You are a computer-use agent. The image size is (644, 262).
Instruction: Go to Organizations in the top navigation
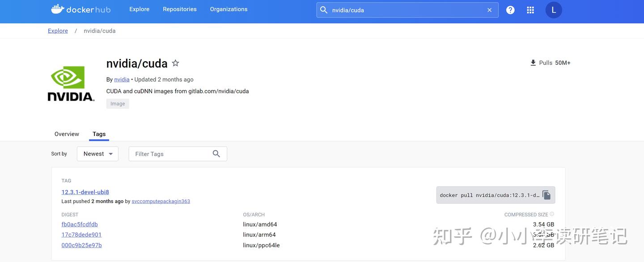[x=229, y=9]
